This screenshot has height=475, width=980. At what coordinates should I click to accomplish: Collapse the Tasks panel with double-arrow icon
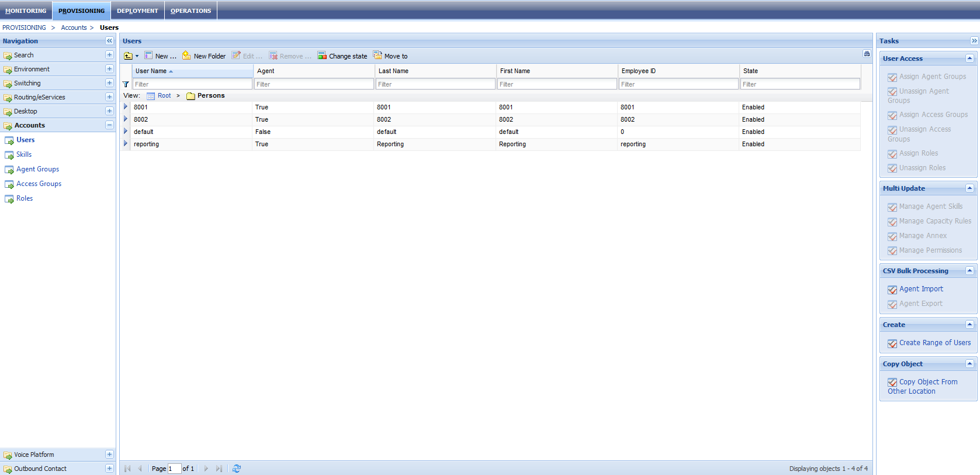click(974, 41)
